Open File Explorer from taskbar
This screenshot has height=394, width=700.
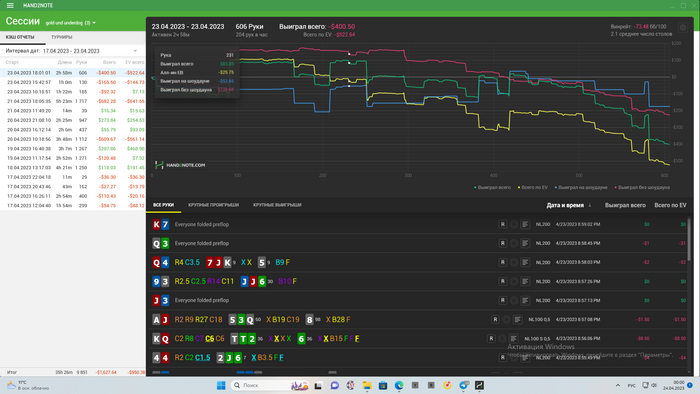pos(367,386)
